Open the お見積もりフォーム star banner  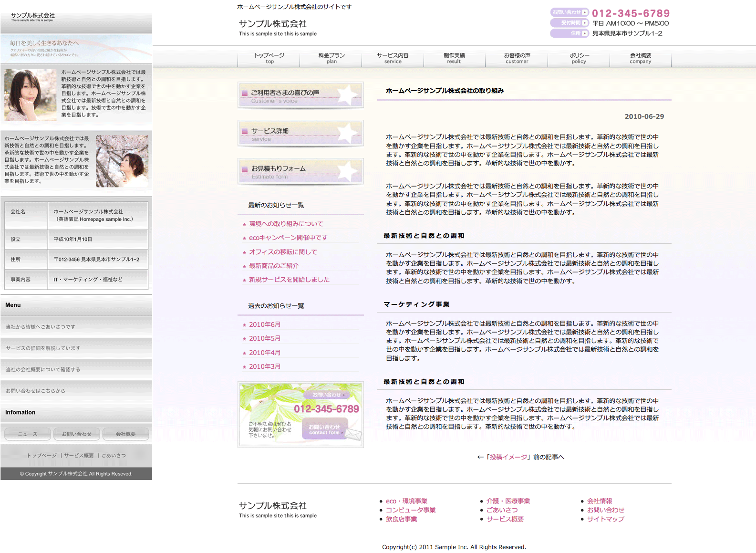[300, 171]
